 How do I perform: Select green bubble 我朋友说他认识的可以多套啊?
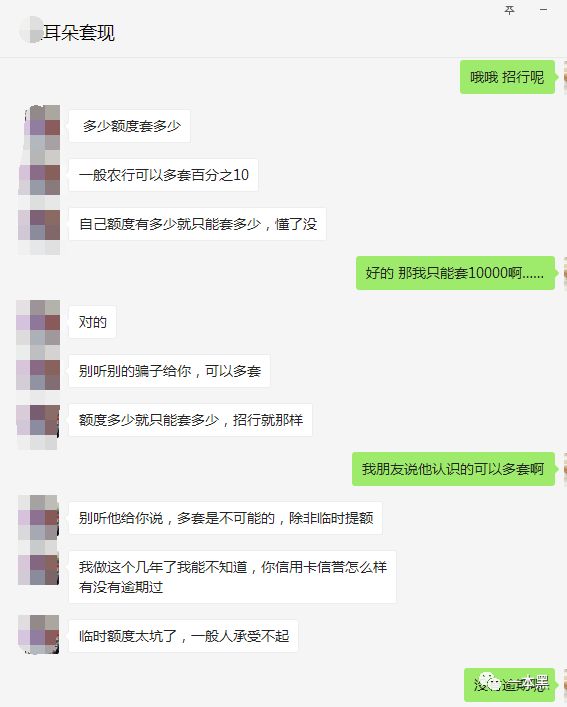tap(453, 469)
